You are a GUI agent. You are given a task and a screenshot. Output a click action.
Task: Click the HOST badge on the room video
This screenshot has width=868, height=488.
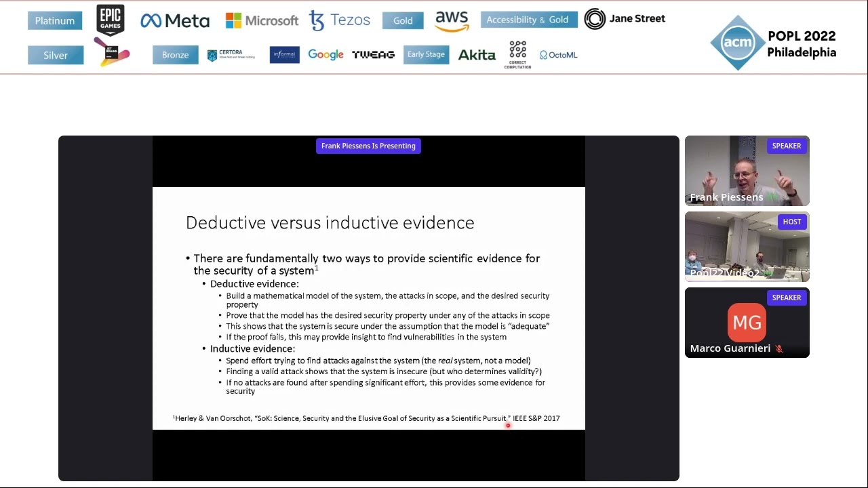(791, 222)
